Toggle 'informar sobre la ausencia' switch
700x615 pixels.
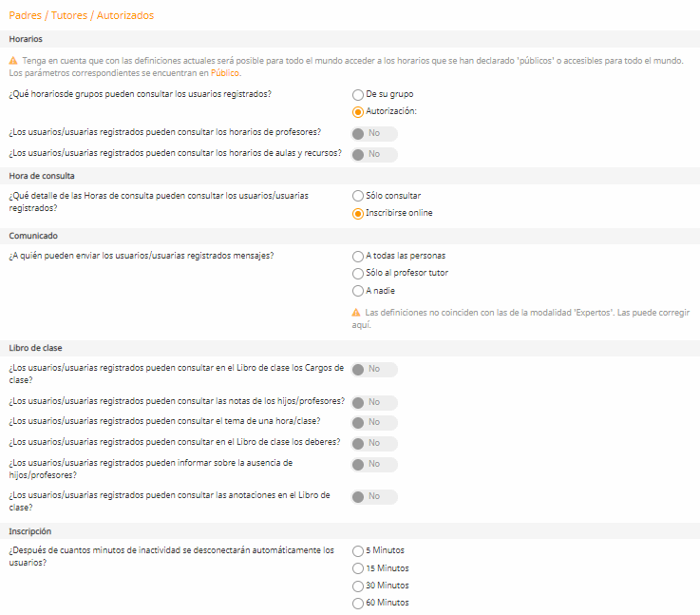(x=374, y=465)
